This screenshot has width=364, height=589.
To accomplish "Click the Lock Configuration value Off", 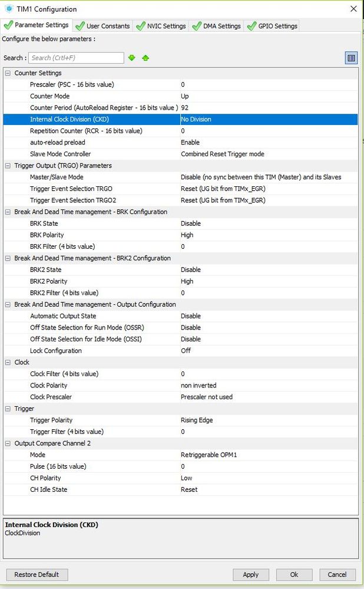I will (186, 351).
